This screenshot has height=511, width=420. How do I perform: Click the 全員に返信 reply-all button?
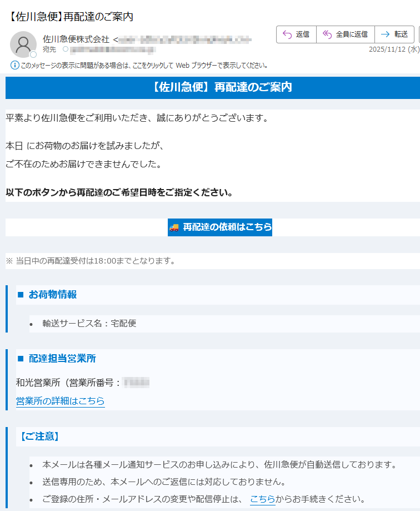346,34
